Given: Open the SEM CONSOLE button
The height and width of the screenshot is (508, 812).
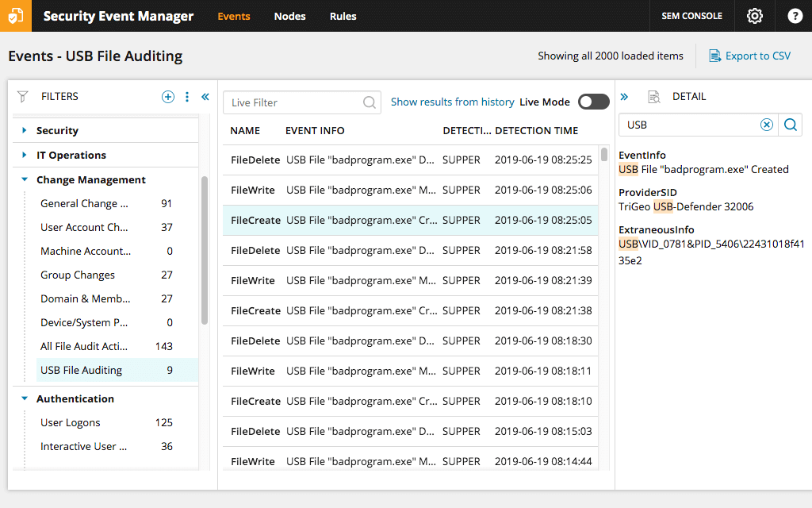Looking at the screenshot, I should (691, 16).
